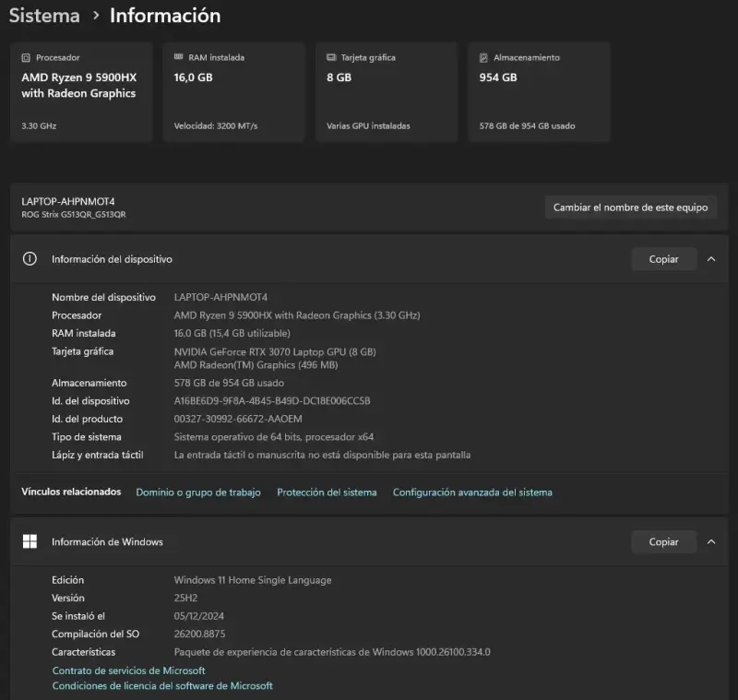Click the Windows logo icon
Screen dimensions: 738x700
30,541
